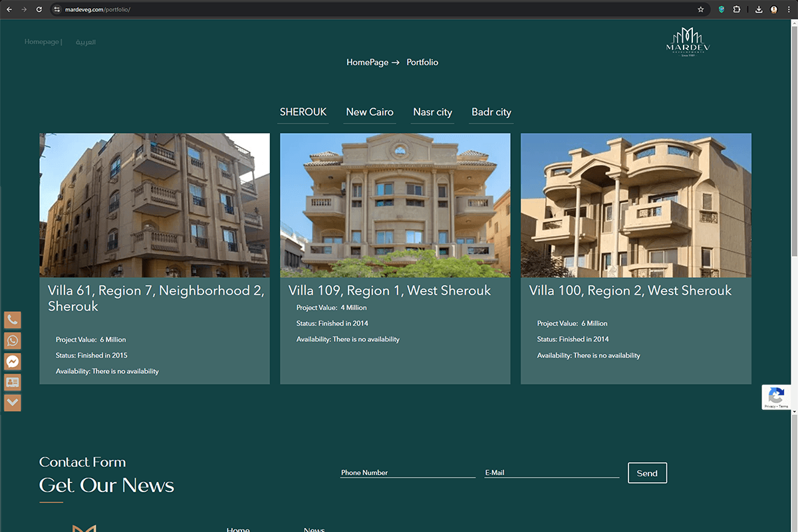
Task: Switch to New Cairo tab
Action: [370, 112]
